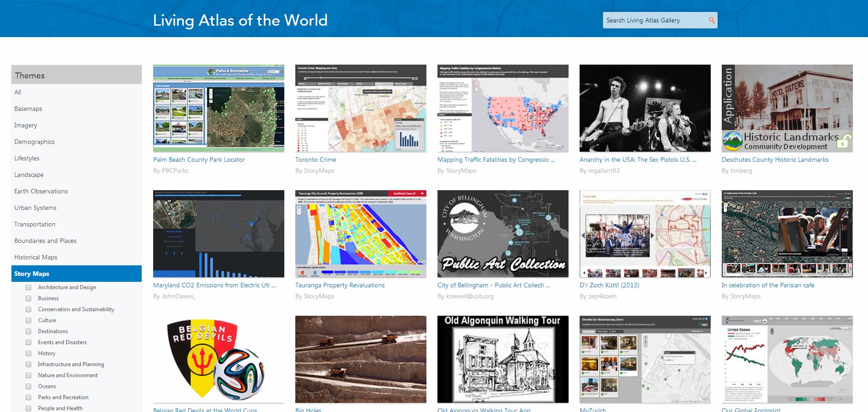Click the D'r Zoch Kütt! (2013) link

click(x=609, y=285)
